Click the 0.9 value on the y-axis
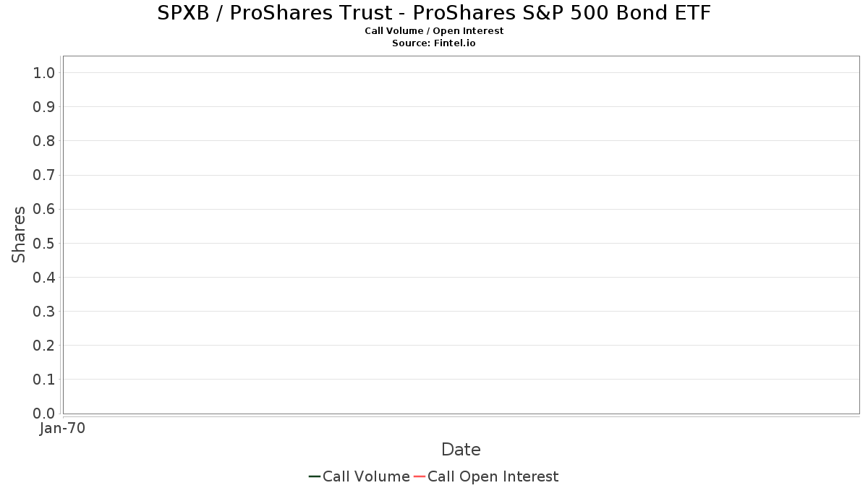 tap(44, 106)
